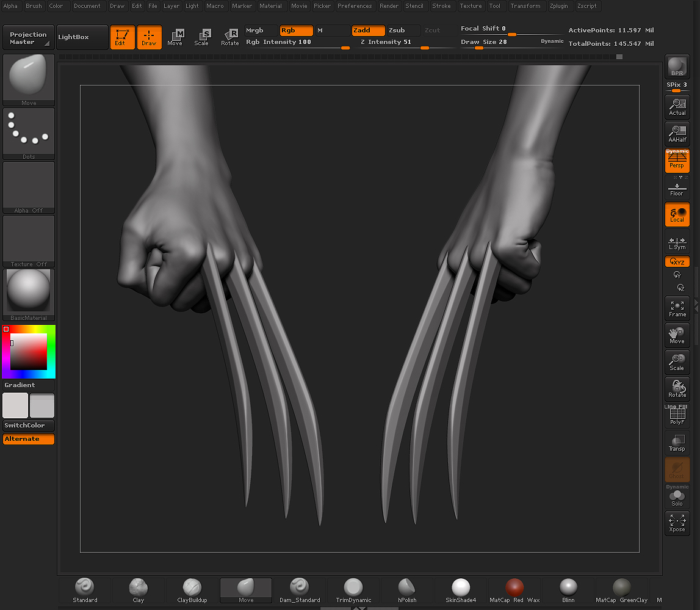Open the Brush menu

click(34, 6)
